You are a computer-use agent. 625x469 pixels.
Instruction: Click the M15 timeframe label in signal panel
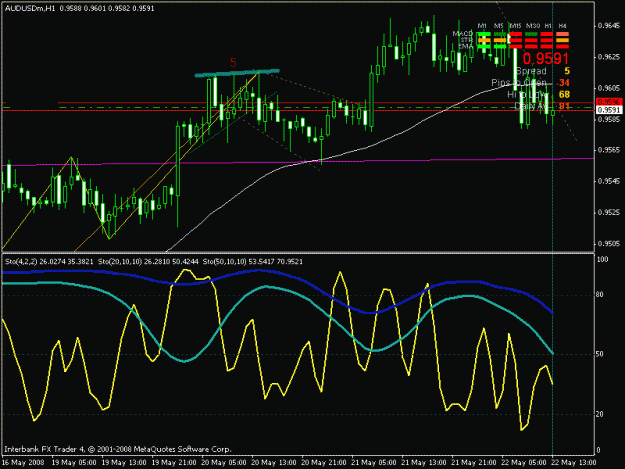(x=515, y=26)
